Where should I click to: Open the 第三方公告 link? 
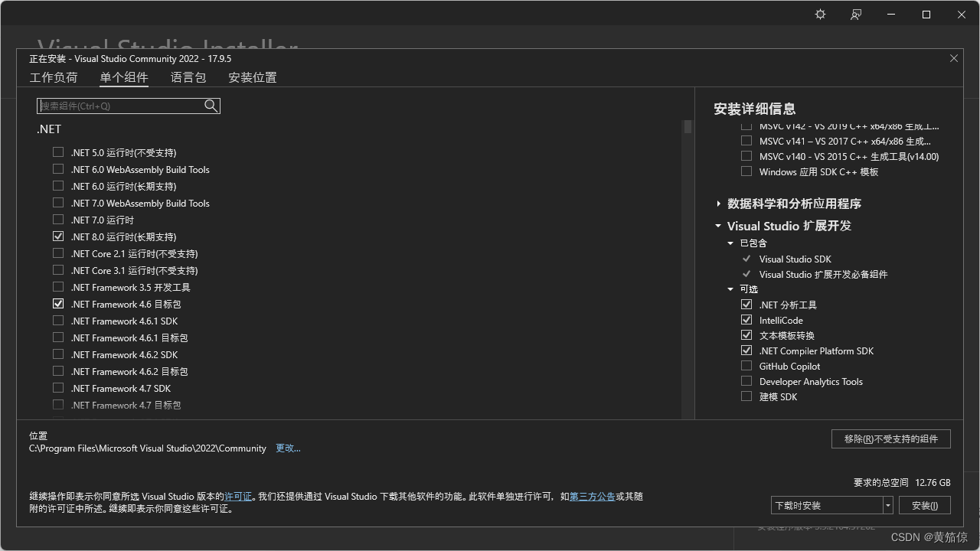coord(593,497)
